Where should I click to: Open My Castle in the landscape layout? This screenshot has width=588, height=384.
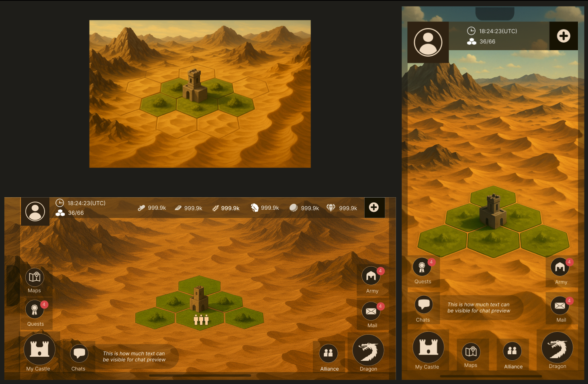pos(39,349)
